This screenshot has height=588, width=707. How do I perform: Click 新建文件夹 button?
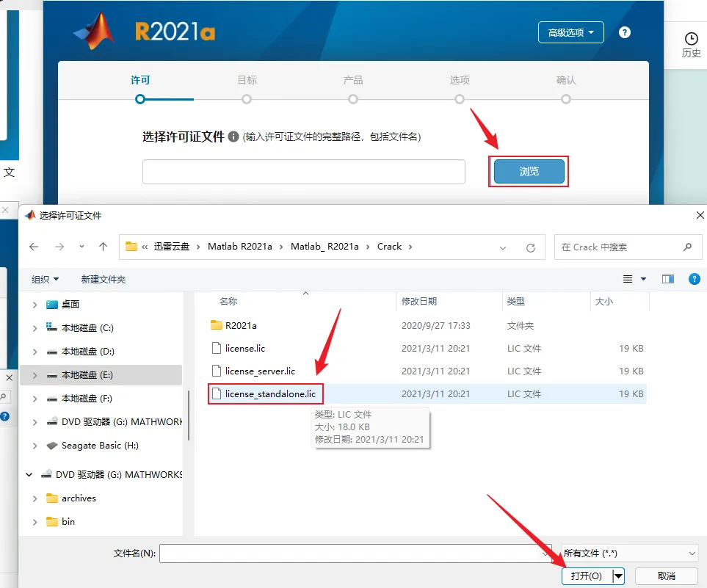point(104,280)
